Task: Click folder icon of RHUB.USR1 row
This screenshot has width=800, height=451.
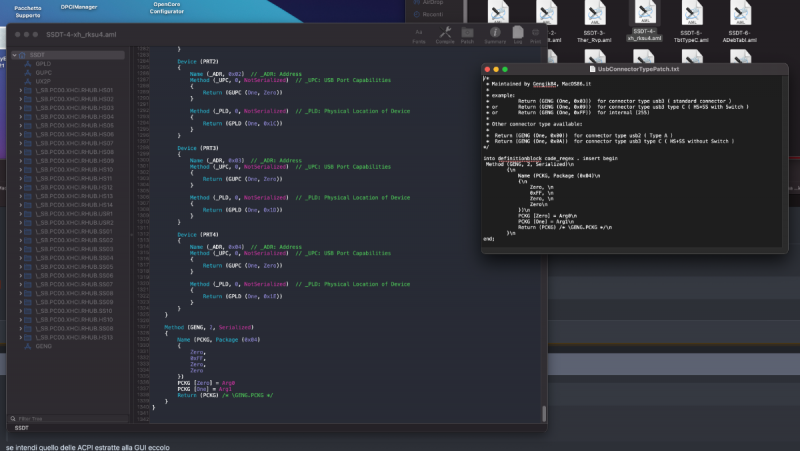Action: coord(28,214)
